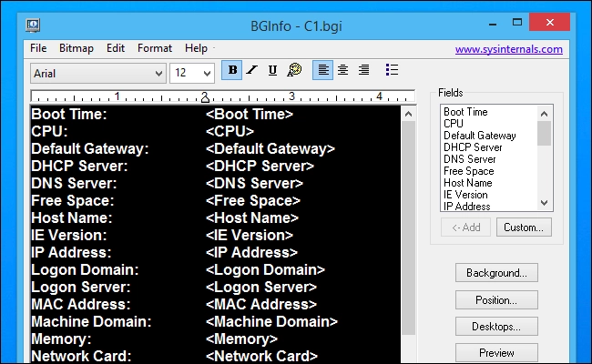Open the Arial font name dropdown
The height and width of the screenshot is (364, 592).
click(x=98, y=73)
